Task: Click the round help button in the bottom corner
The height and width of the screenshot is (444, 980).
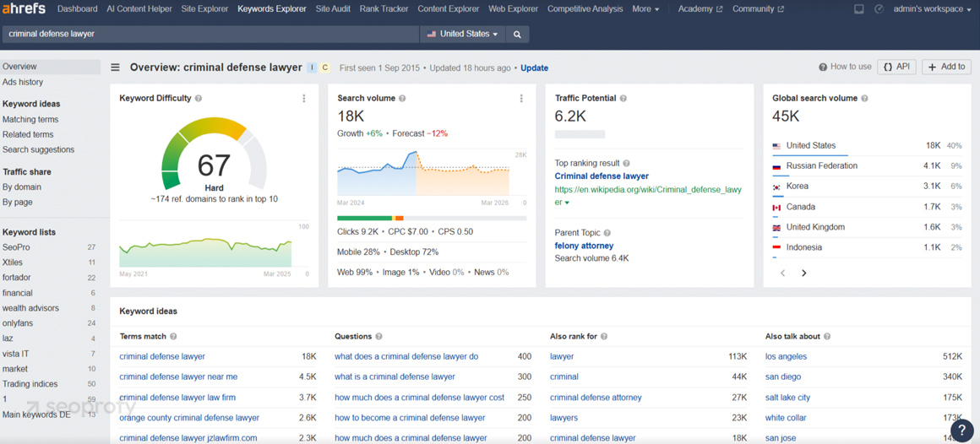Action: [x=961, y=430]
